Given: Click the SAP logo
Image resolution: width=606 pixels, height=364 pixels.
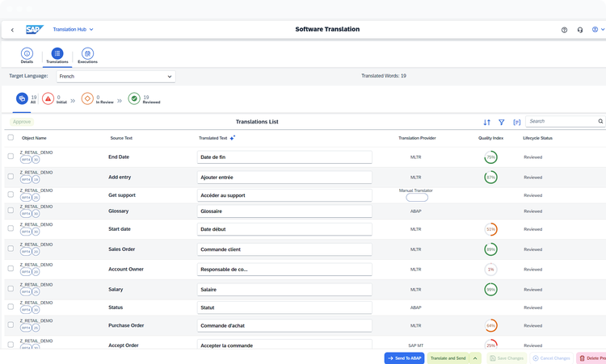Looking at the screenshot, I should [x=35, y=29].
